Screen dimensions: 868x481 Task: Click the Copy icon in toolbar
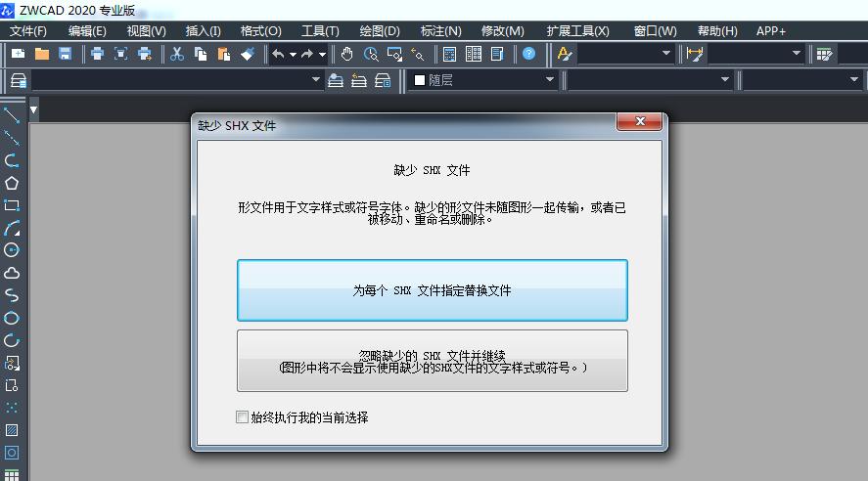(x=201, y=54)
